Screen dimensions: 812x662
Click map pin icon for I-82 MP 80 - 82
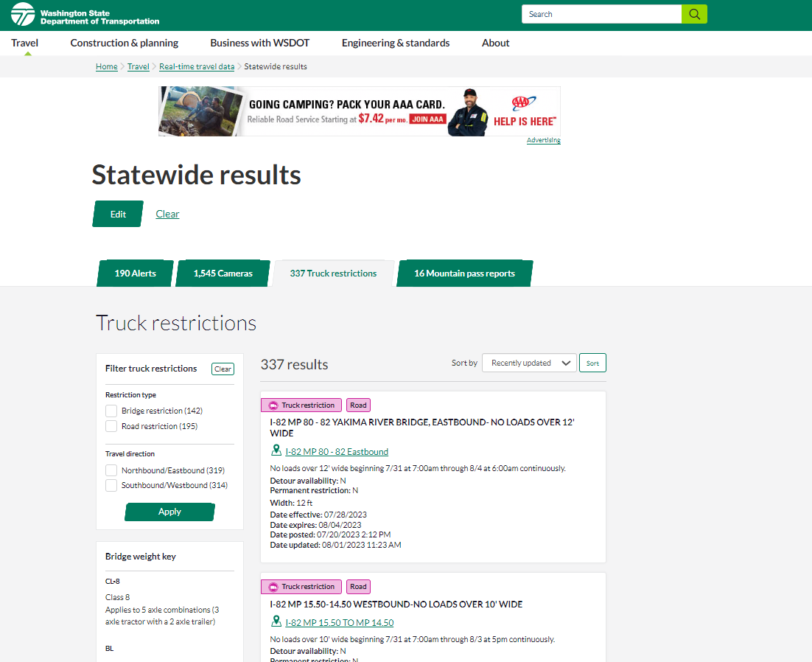[x=276, y=450]
